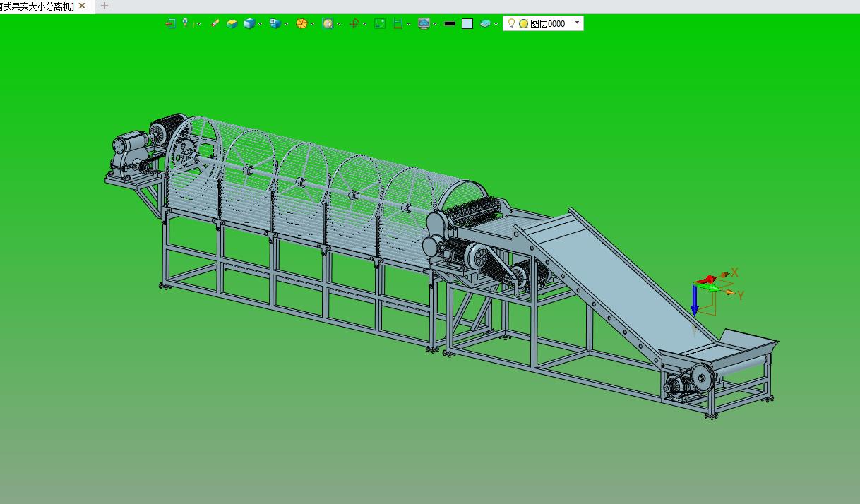Screen dimensions: 860x504
Task: Click the small lamp icon near the toolbar's left
Action: (x=186, y=23)
